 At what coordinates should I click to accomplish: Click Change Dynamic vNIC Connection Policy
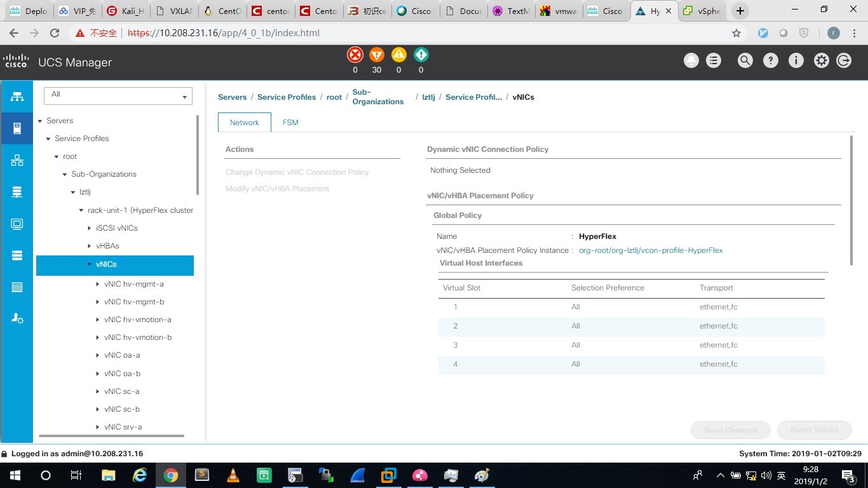297,172
